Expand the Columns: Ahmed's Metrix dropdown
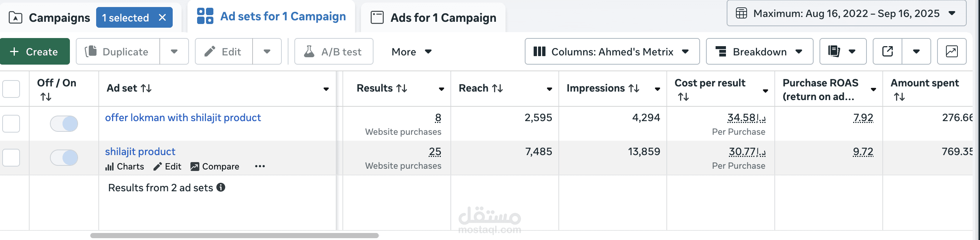980x240 pixels. coord(612,51)
